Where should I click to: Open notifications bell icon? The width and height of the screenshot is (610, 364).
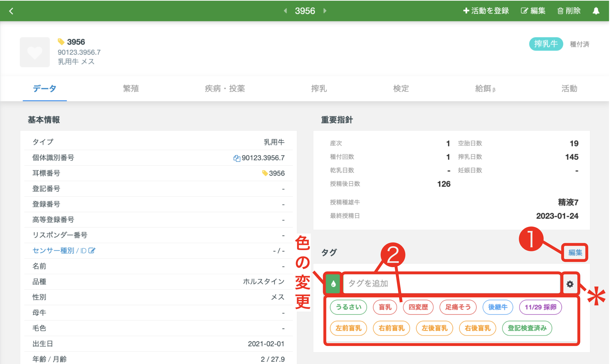click(596, 11)
